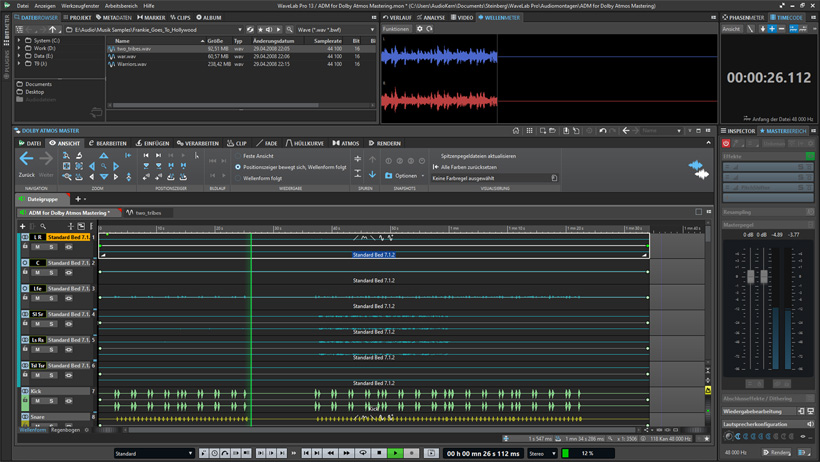
Task: Click the Rendern button in master section
Action: tap(777, 452)
